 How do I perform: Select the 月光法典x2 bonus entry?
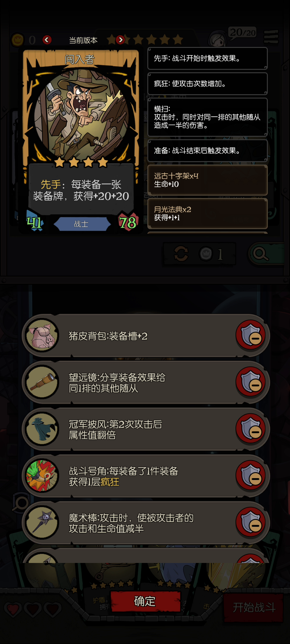pyautogui.click(x=208, y=214)
